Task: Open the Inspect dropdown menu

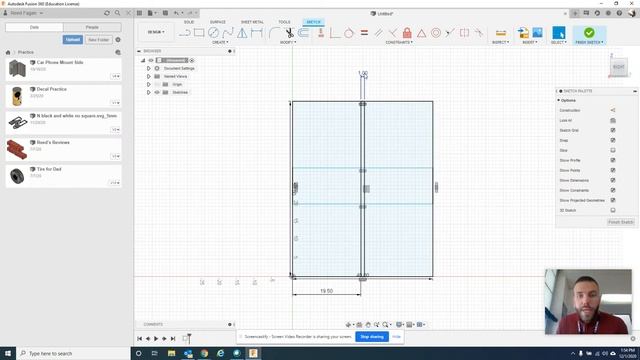Action: pos(500,42)
